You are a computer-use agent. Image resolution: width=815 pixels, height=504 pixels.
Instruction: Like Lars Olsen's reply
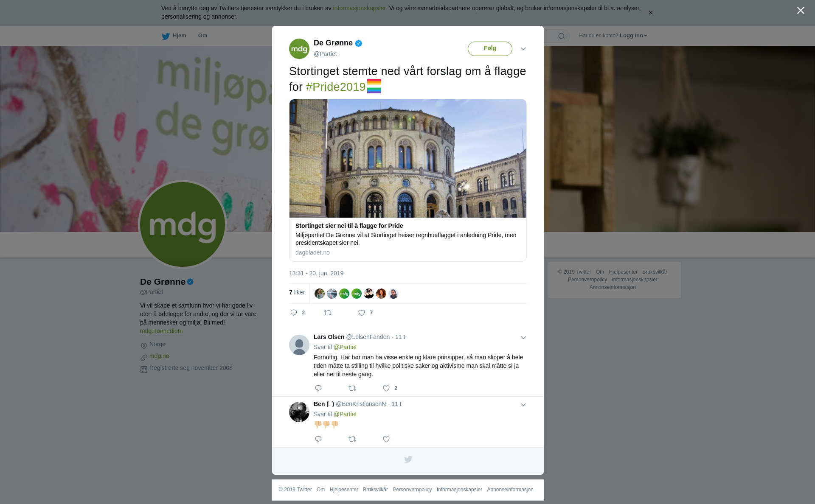click(x=386, y=388)
